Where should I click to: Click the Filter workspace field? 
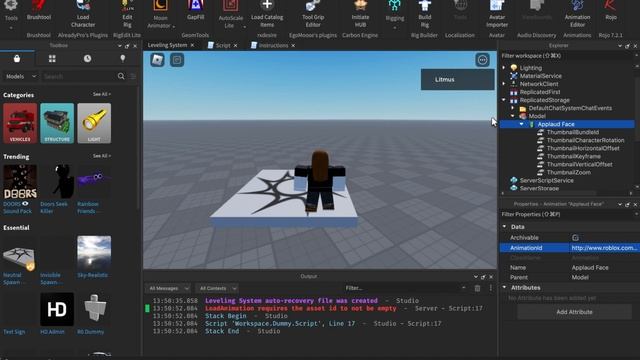(567, 56)
